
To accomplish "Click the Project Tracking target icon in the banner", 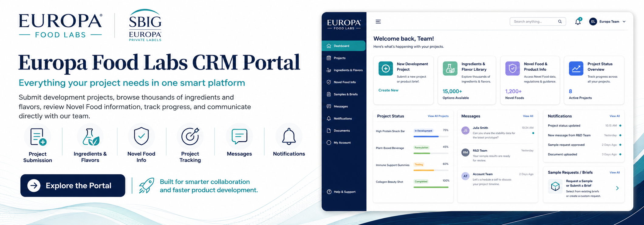I will pos(190,136).
